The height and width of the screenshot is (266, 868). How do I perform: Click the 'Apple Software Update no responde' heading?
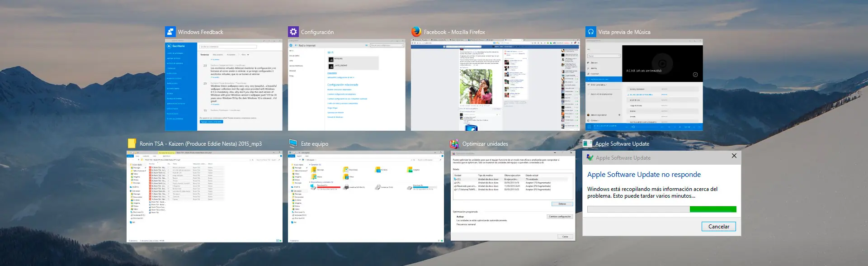tap(644, 175)
